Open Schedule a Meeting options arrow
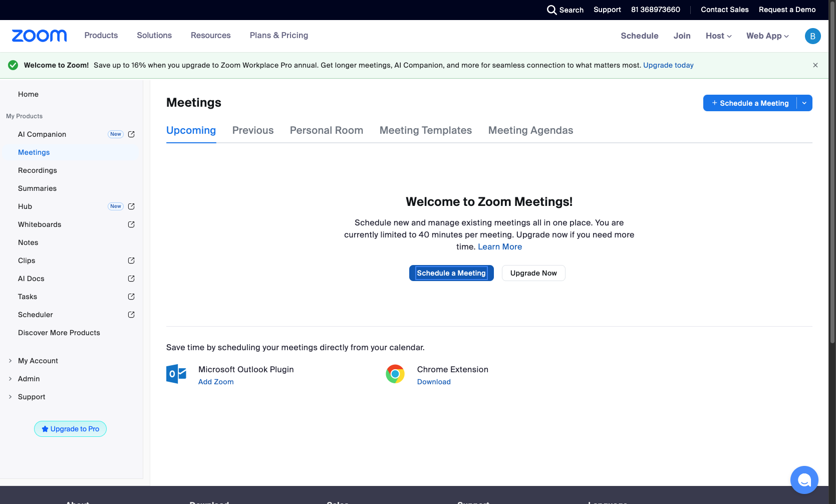The height and width of the screenshot is (504, 836). (x=804, y=103)
